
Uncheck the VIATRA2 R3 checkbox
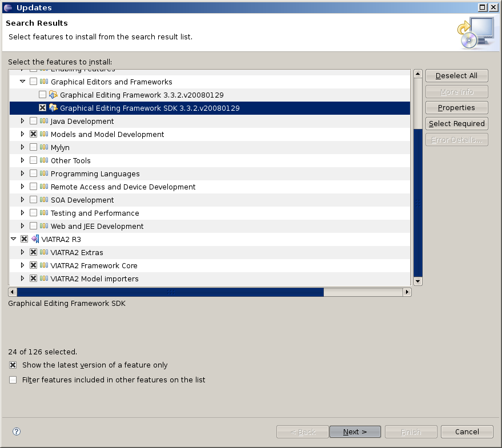pyautogui.click(x=24, y=239)
